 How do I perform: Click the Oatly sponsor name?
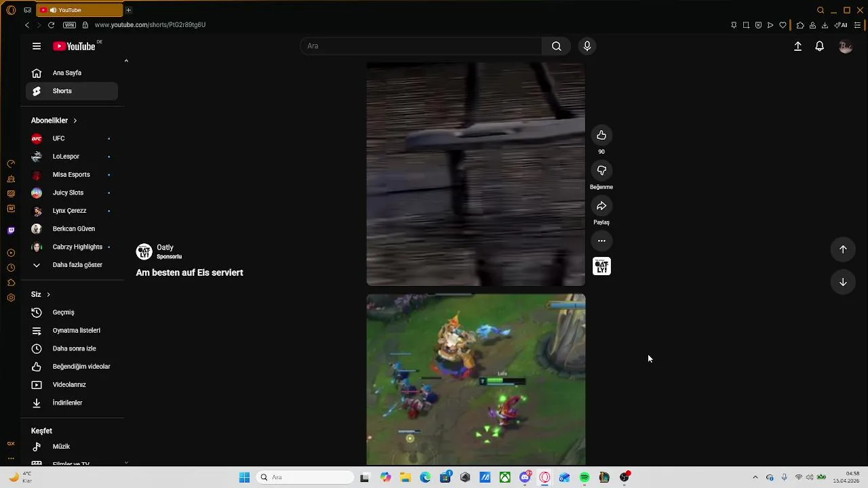(x=165, y=248)
